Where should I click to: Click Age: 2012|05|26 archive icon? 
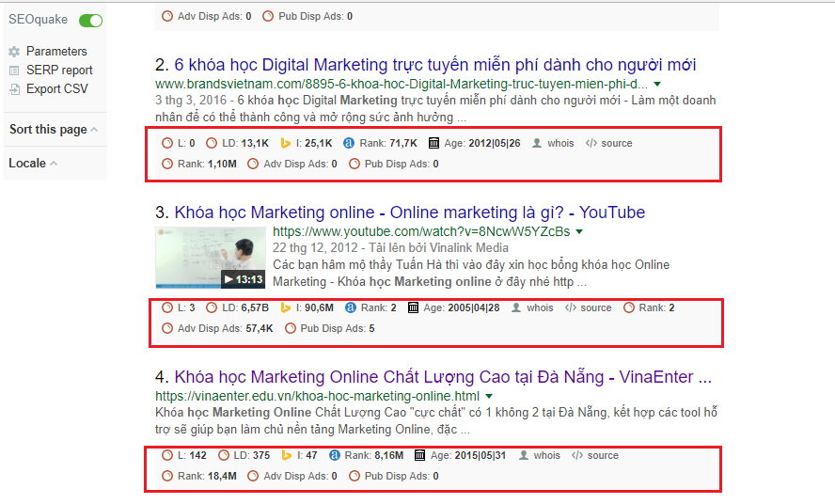click(434, 143)
